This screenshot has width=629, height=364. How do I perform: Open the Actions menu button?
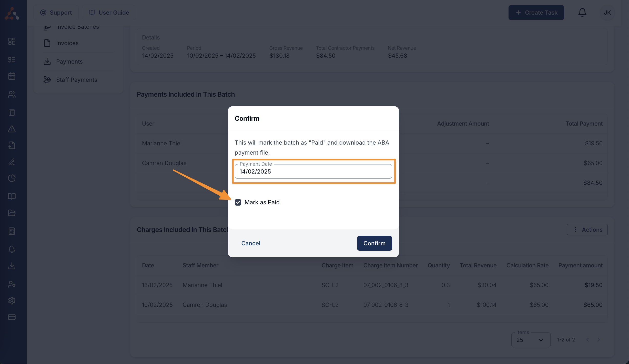pos(587,230)
